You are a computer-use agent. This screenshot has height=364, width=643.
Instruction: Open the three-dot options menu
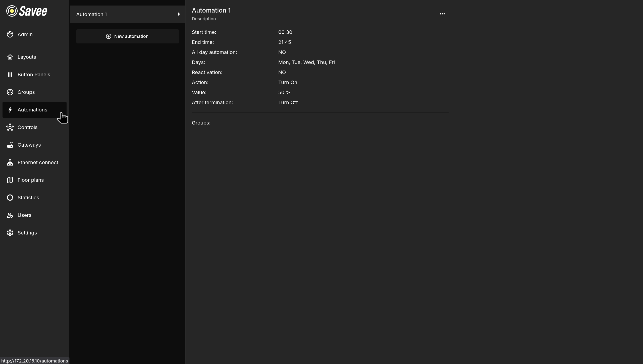442,14
